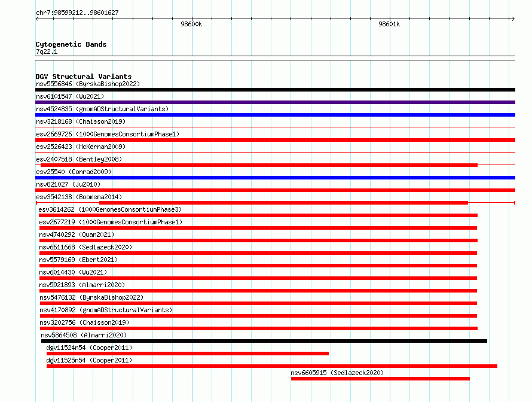Image resolution: width=532 pixels, height=402 pixels.
Task: Click nsv5476132 (ByrskaBishop2022) label
Action: (x=91, y=297)
